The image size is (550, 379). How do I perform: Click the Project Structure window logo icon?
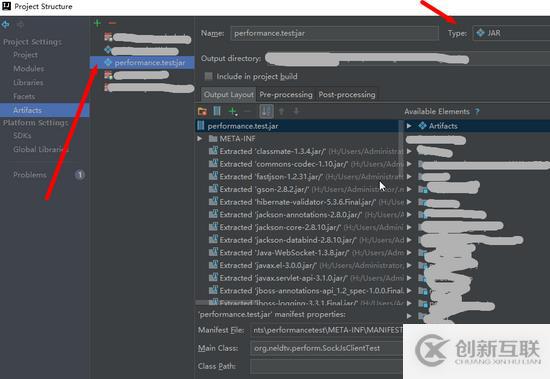(x=6, y=6)
